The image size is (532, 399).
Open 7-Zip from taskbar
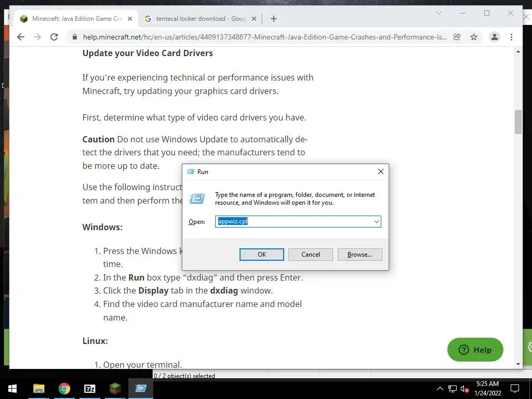click(89, 389)
